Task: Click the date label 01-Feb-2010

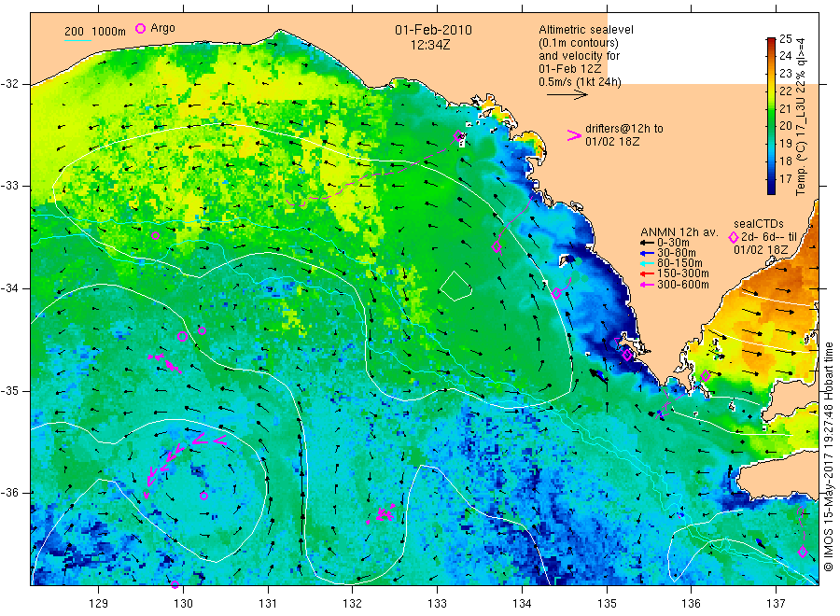Action: click(433, 30)
